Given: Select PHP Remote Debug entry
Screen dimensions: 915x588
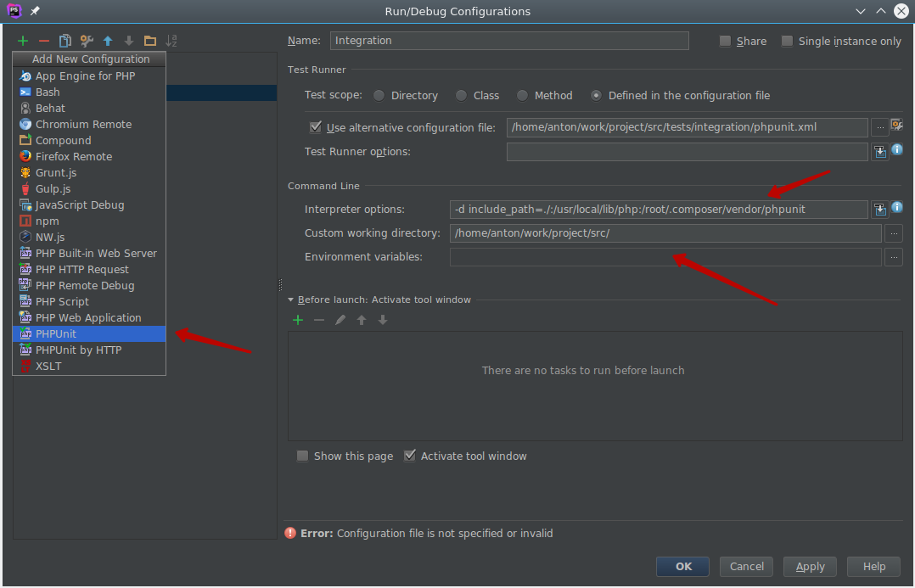Looking at the screenshot, I should coord(89,286).
